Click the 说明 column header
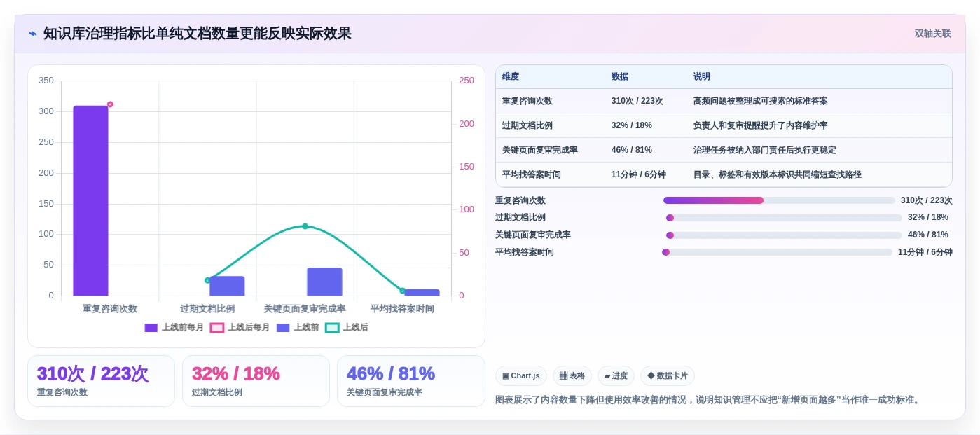This screenshot has height=435, width=980. [702, 77]
